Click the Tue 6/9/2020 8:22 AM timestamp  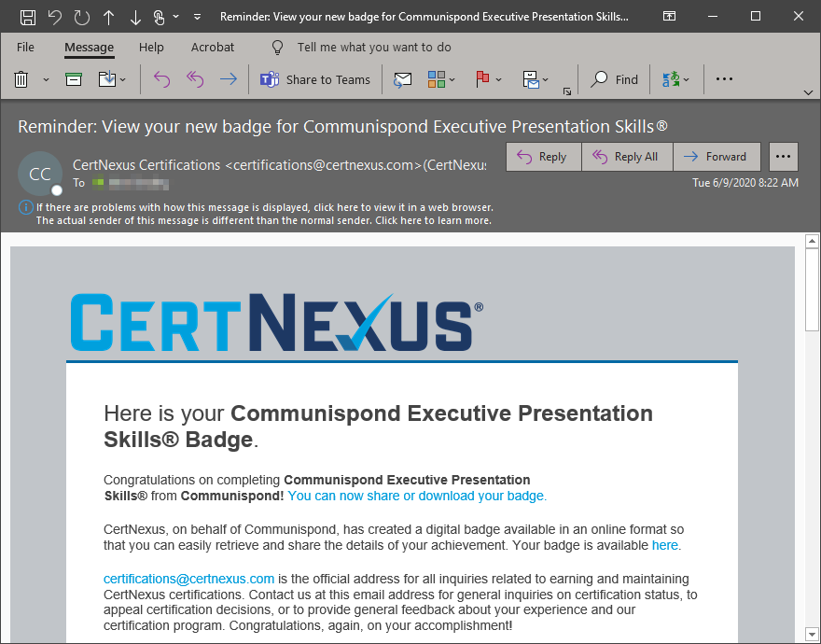coord(745,183)
